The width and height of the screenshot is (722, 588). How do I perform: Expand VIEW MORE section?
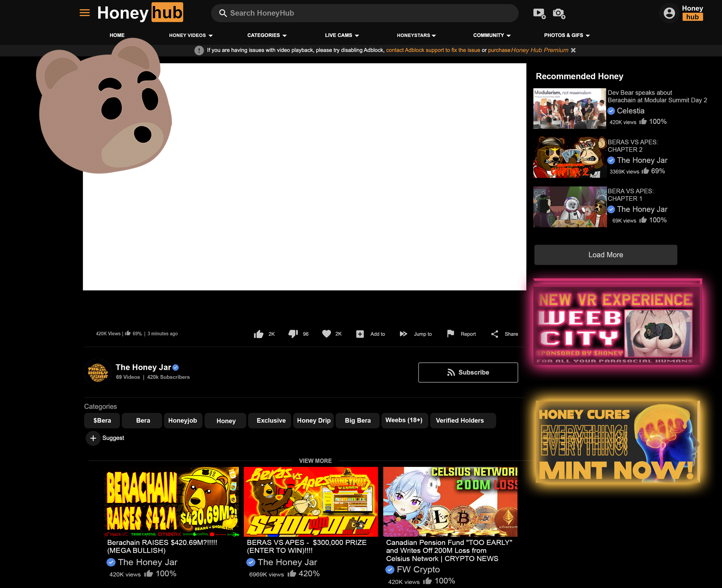(315, 461)
